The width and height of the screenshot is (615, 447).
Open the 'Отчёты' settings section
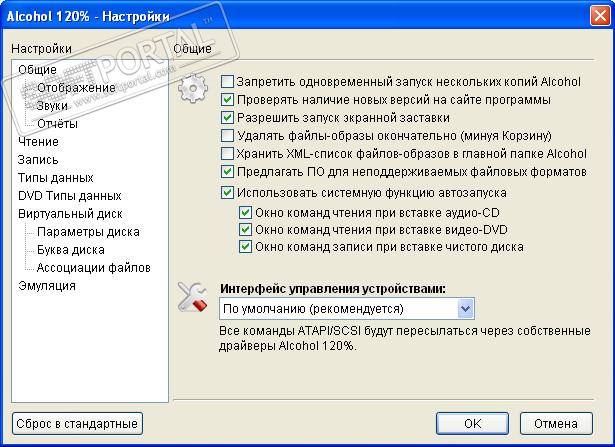[x=57, y=124]
